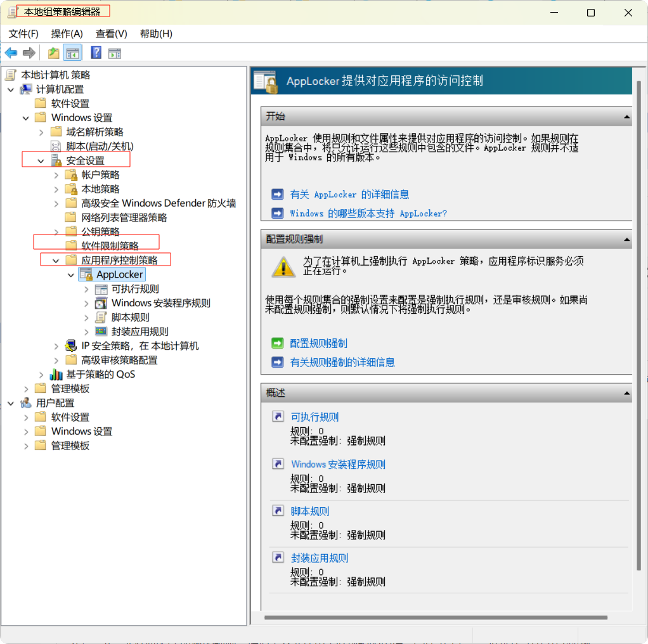The height and width of the screenshot is (644, 648).
Task: Open 有关规则强制的详细信息 link
Action: click(x=342, y=363)
